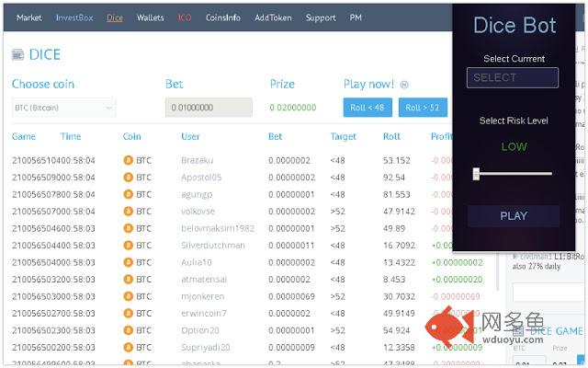
Task: Sort by the User column header
Action: [190, 136]
